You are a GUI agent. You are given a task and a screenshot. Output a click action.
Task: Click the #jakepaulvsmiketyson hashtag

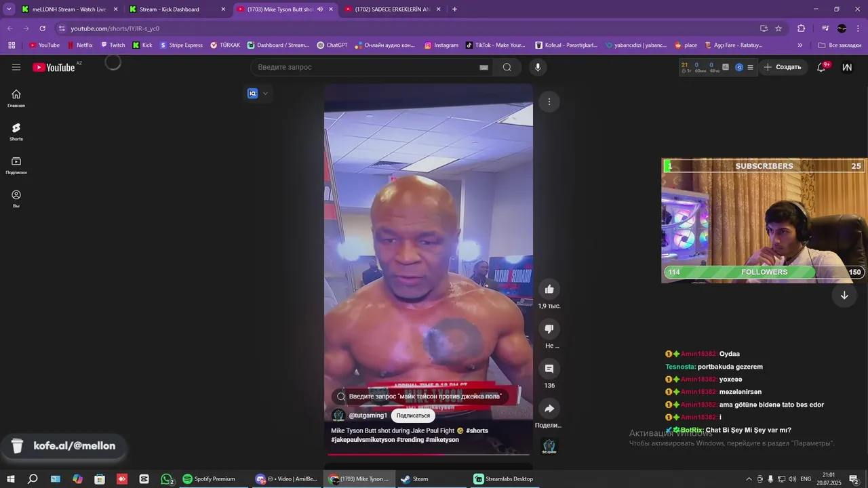[363, 440]
